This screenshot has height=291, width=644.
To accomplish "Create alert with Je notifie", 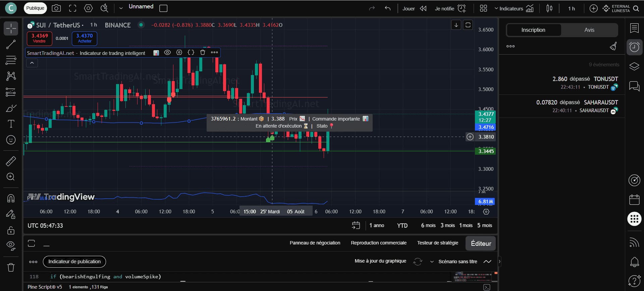I will point(450,9).
